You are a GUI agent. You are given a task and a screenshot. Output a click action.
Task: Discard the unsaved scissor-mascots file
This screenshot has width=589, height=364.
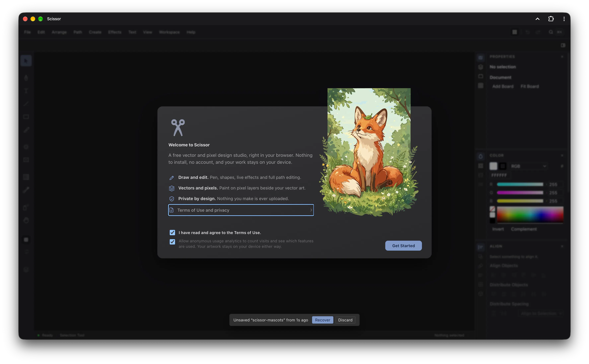(x=345, y=320)
